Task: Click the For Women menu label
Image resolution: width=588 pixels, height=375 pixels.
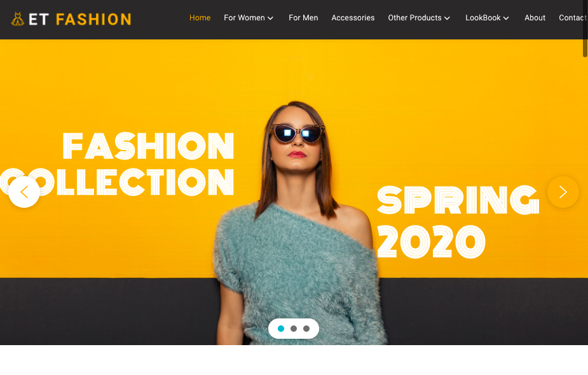Action: point(244,18)
